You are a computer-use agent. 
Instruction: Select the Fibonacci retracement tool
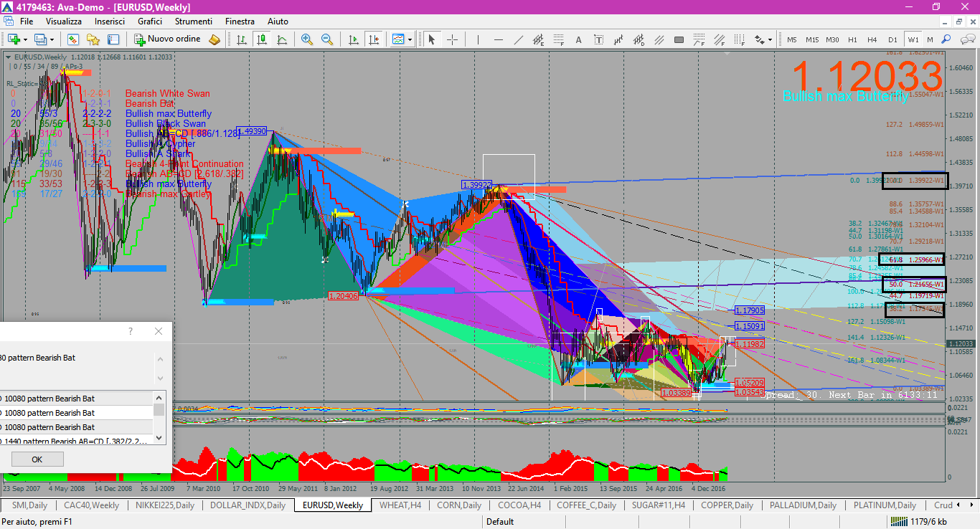559,39
